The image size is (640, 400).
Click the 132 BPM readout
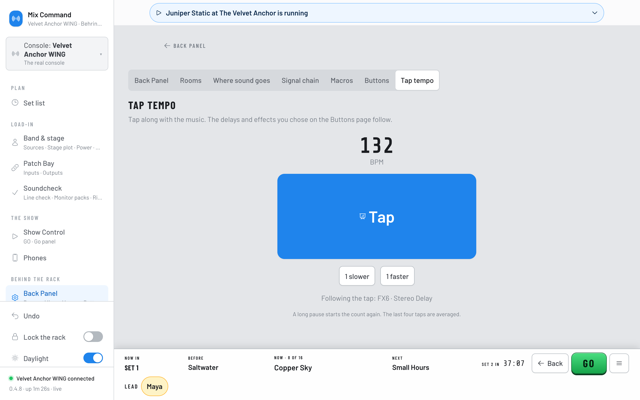point(377,146)
